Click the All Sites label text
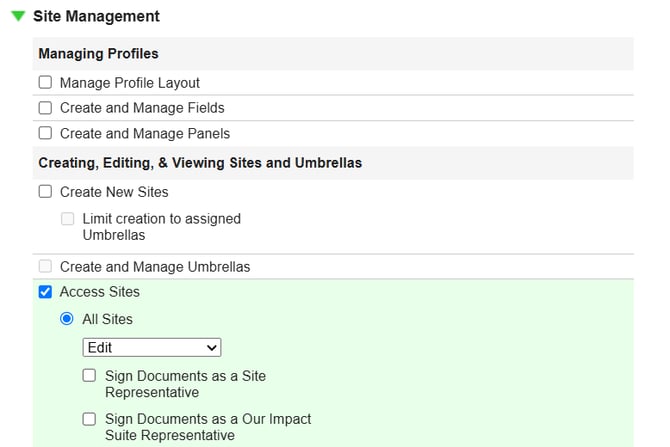 108,319
